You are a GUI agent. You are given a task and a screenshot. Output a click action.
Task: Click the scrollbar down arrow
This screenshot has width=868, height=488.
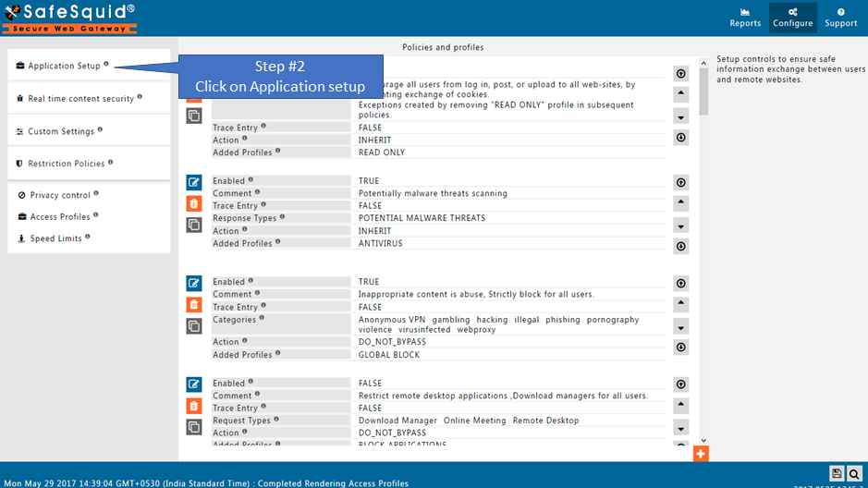tap(703, 441)
